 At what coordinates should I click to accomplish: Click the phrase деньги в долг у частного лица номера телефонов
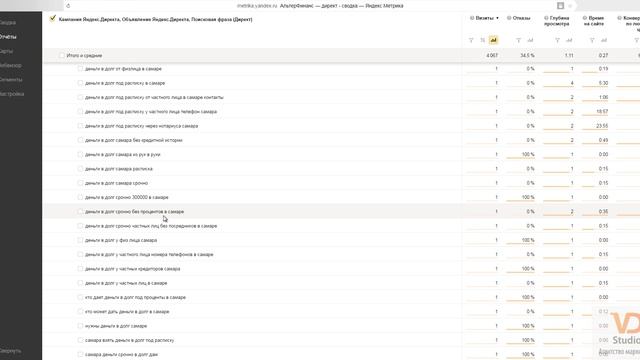pos(149,254)
